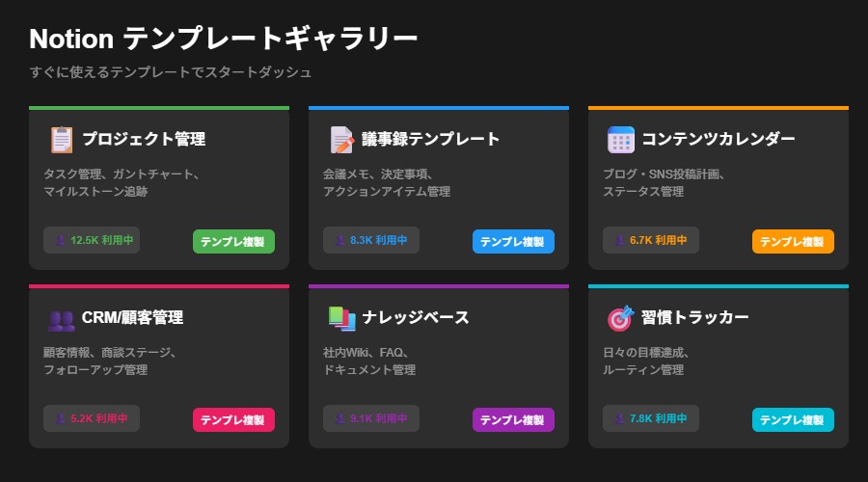Click the user icon in 12.5K 利用中 badge

pos(60,240)
